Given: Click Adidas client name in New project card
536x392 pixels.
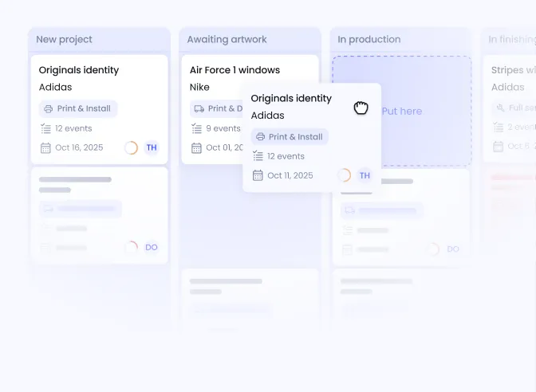Looking at the screenshot, I should tap(55, 87).
